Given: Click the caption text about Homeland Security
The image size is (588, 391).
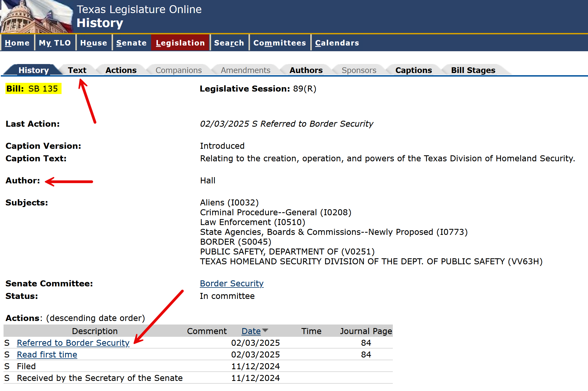Looking at the screenshot, I should (387, 158).
